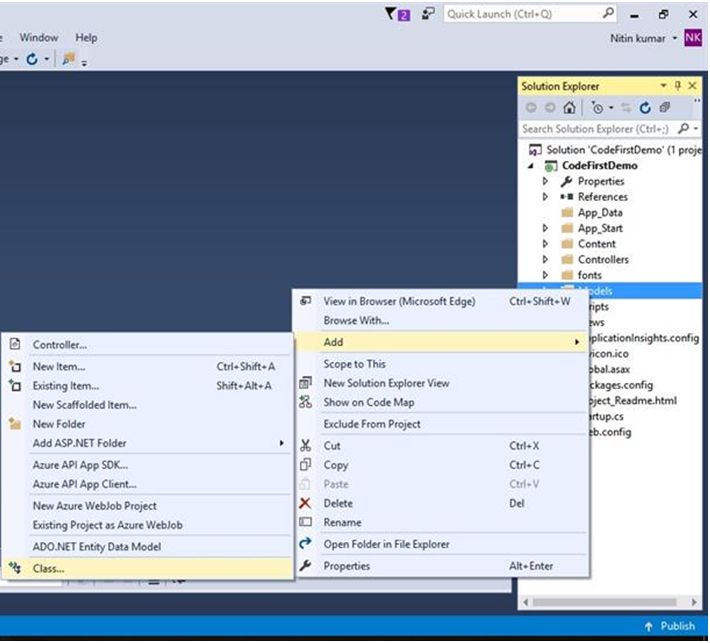The image size is (710, 643).
Task: Click Open Folder in File Explorer arrow icon
Action: [x=306, y=543]
